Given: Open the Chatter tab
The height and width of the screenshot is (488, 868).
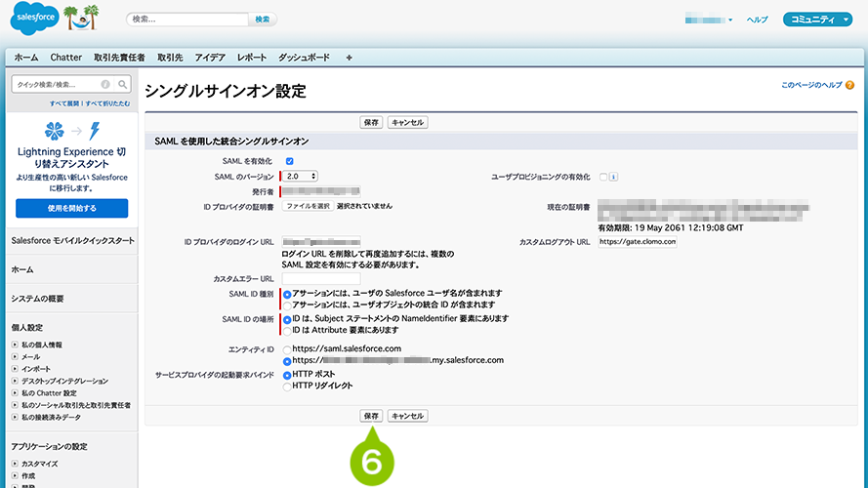Looking at the screenshot, I should pos(65,58).
